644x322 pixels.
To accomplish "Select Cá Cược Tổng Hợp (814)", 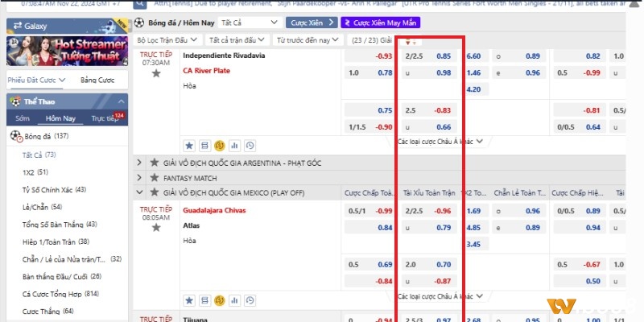I will (x=60, y=294).
